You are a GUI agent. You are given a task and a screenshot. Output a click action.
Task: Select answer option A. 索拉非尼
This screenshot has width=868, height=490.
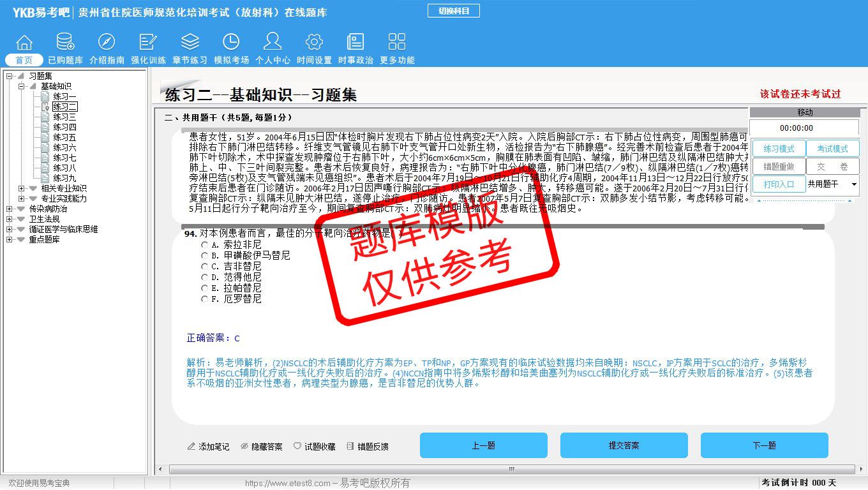204,245
